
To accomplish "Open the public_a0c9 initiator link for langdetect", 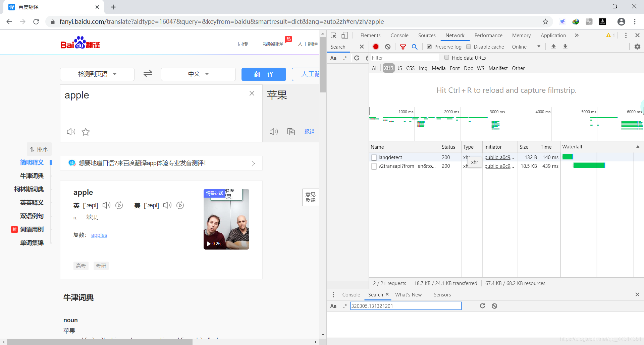I will point(499,157).
